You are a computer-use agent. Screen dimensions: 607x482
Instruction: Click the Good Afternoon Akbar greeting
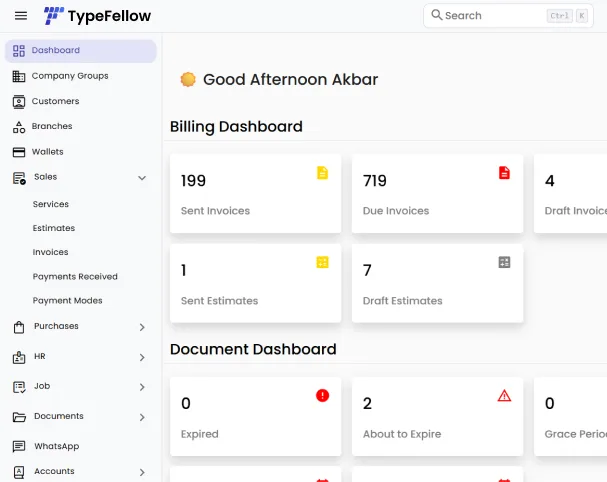tap(290, 79)
